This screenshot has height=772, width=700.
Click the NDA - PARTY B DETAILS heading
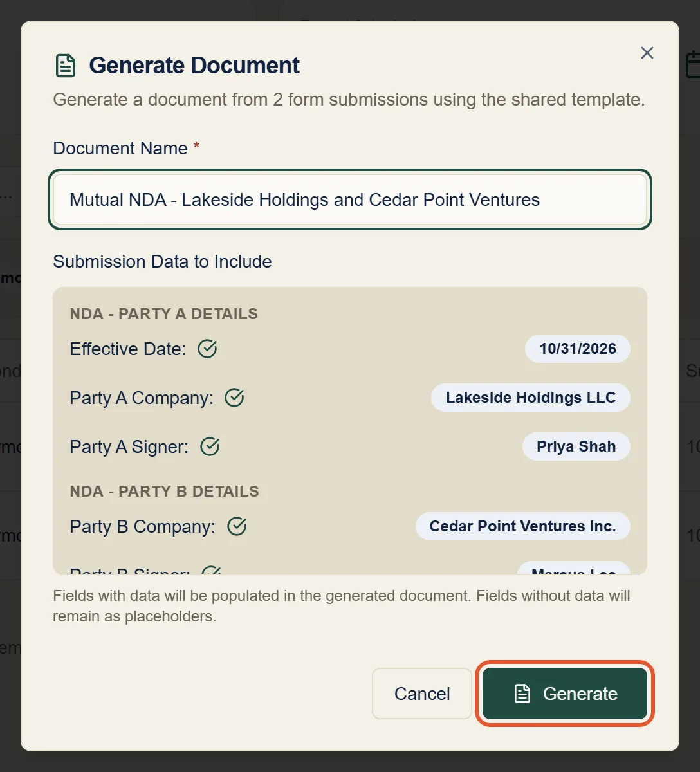point(164,492)
